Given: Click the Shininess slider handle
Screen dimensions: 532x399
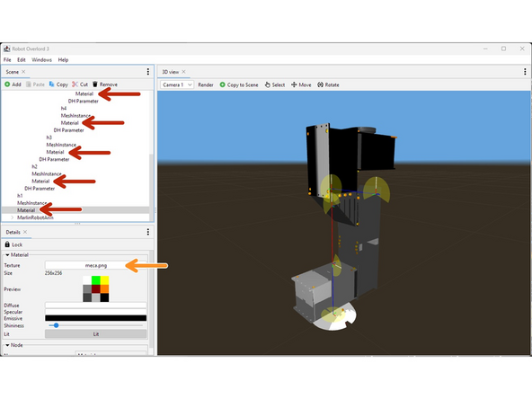Looking at the screenshot, I should (x=57, y=325).
